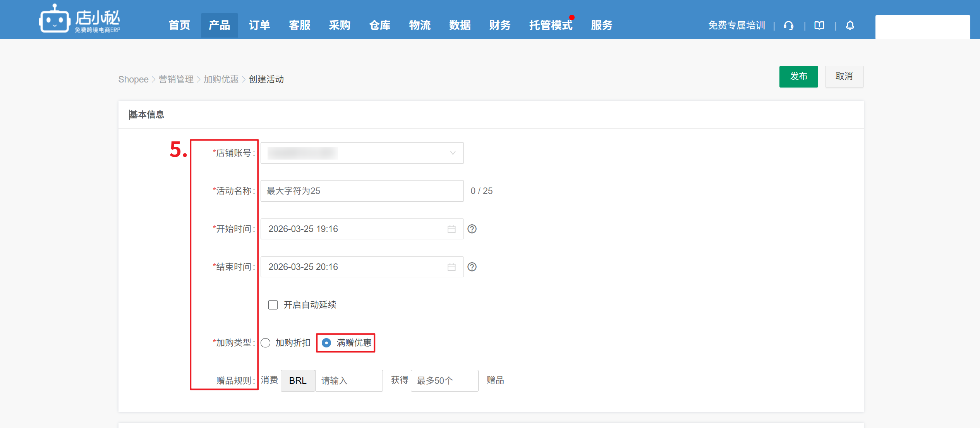Viewport: 980px width, 428px height.
Task: Click the notification bell icon
Action: tap(850, 26)
